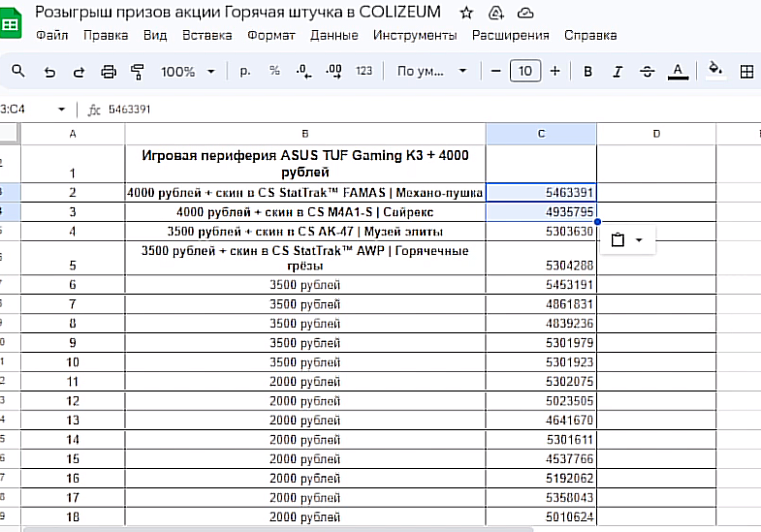The height and width of the screenshot is (532, 761).
Task: Increase font size with plus button
Action: tap(555, 71)
